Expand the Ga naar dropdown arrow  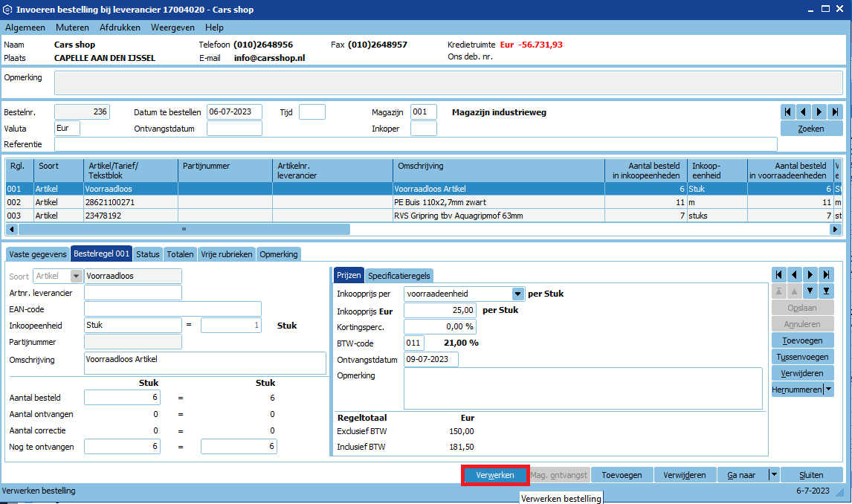pyautogui.click(x=774, y=474)
